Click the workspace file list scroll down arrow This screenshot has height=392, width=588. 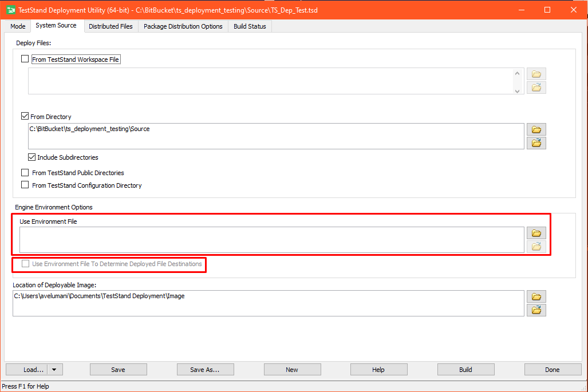tap(518, 90)
